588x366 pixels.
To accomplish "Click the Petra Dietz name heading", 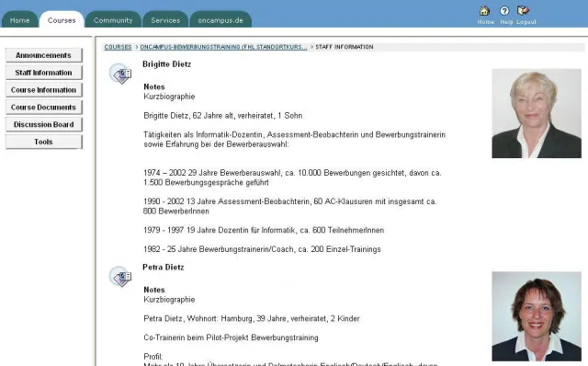I will point(164,268).
